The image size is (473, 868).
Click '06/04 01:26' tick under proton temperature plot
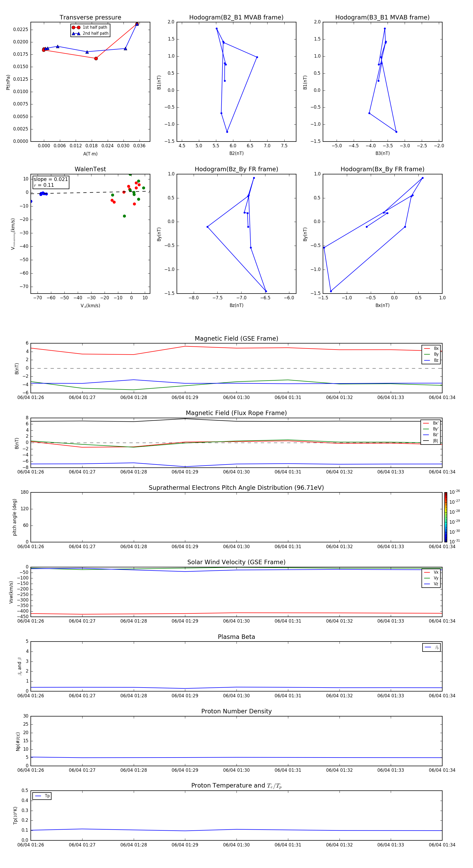tap(31, 845)
